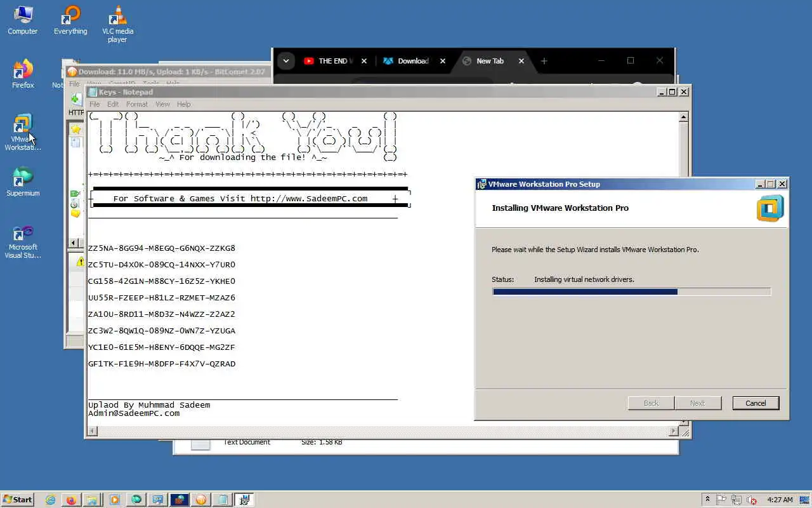Launch VLC media player from desktop
The height and width of the screenshot is (508, 812).
click(117, 24)
